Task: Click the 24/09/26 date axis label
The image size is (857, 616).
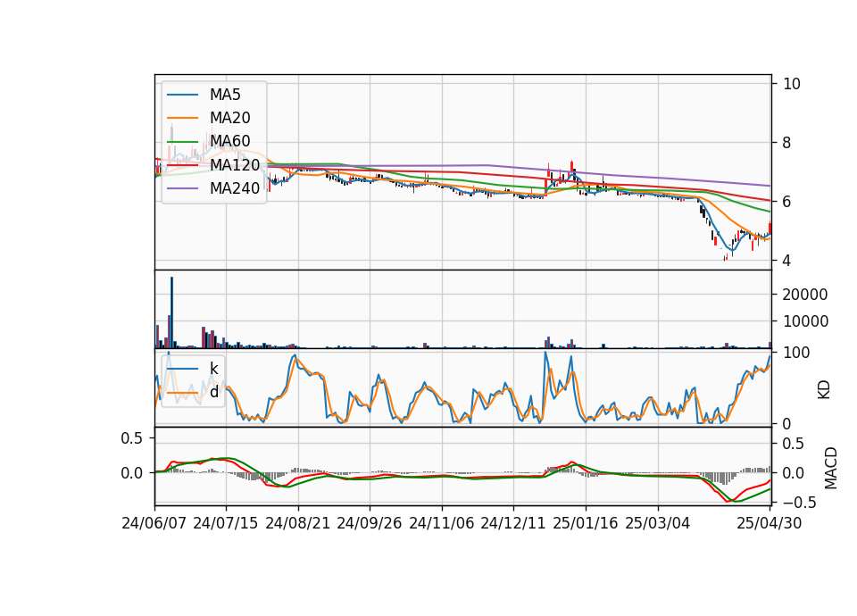Action: click(369, 523)
